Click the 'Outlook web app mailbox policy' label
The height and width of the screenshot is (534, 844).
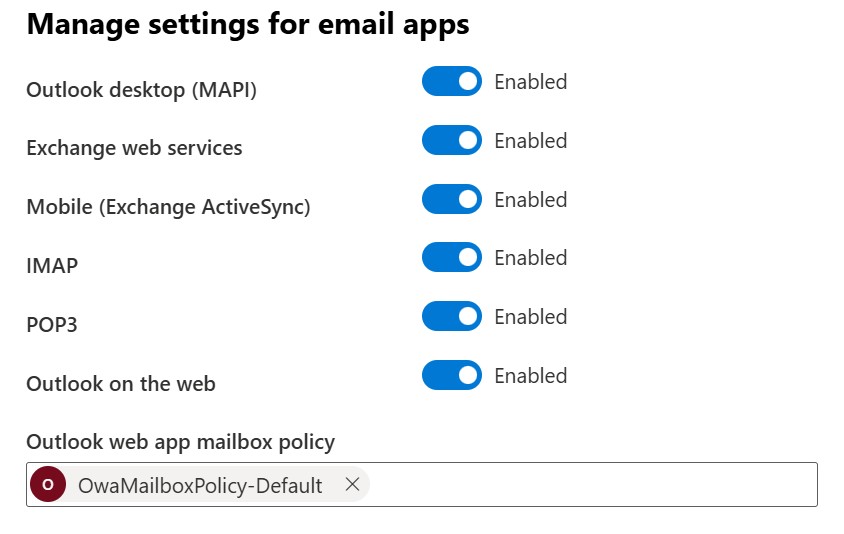click(181, 442)
